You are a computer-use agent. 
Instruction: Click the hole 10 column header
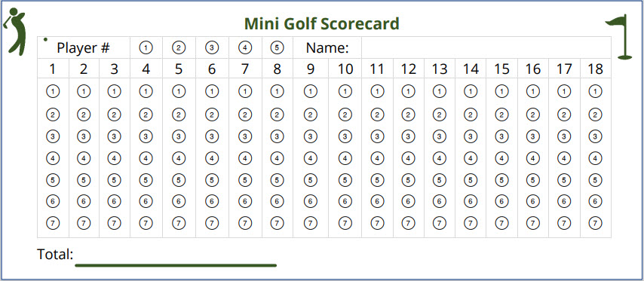(345, 69)
